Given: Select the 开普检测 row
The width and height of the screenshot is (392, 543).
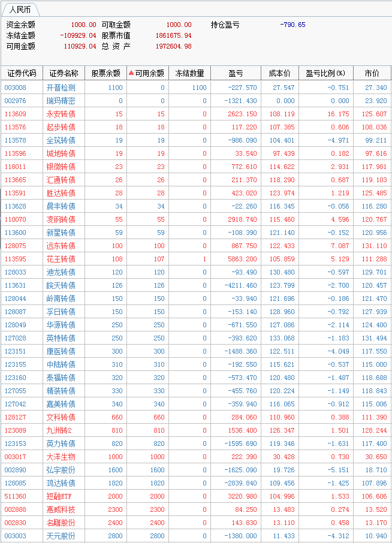Looking at the screenshot, I should (x=196, y=88).
